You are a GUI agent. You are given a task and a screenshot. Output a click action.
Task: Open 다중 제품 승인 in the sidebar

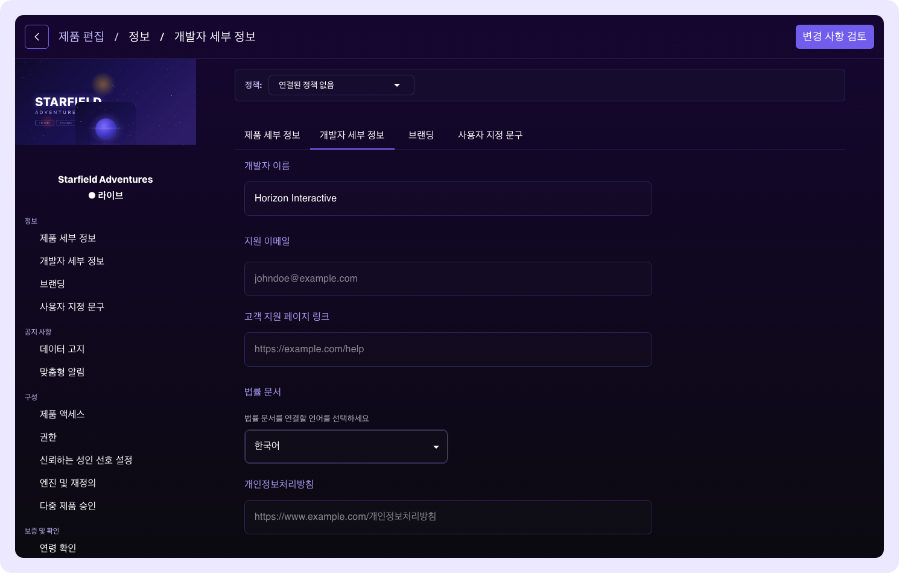tap(68, 506)
